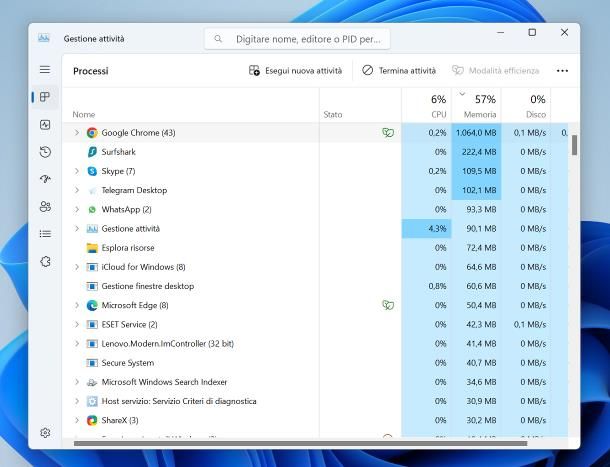Expand the ESET Service (2) group
Viewport: 610px width, 467px height.
coord(77,325)
